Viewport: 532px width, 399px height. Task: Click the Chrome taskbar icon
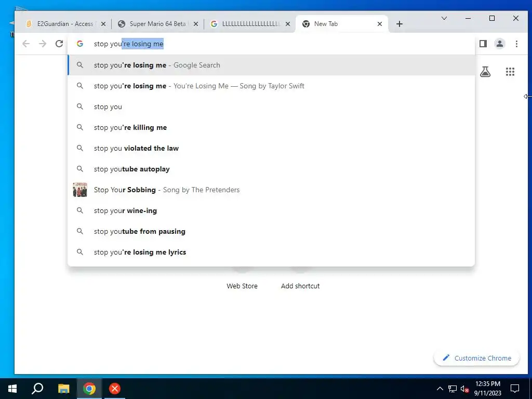(x=89, y=389)
